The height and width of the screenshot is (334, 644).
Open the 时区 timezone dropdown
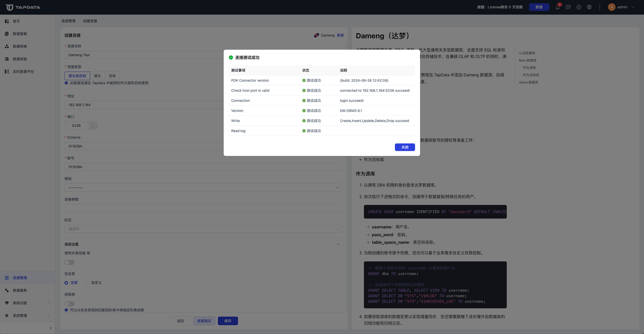(203, 229)
